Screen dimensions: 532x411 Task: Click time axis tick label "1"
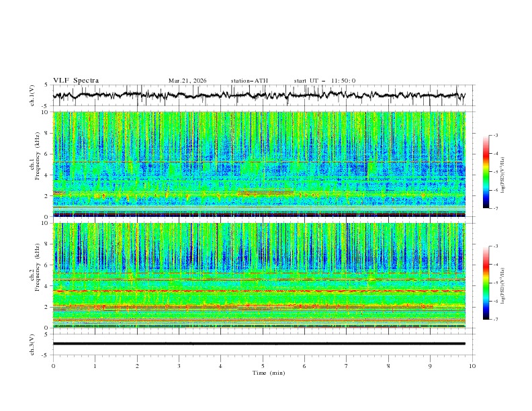[x=95, y=366]
